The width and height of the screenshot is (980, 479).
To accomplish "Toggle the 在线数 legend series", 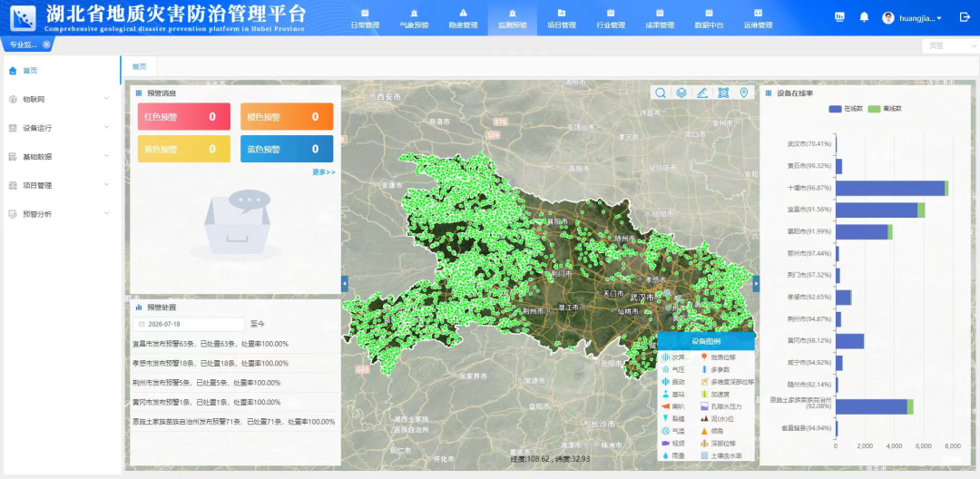I will pos(846,109).
